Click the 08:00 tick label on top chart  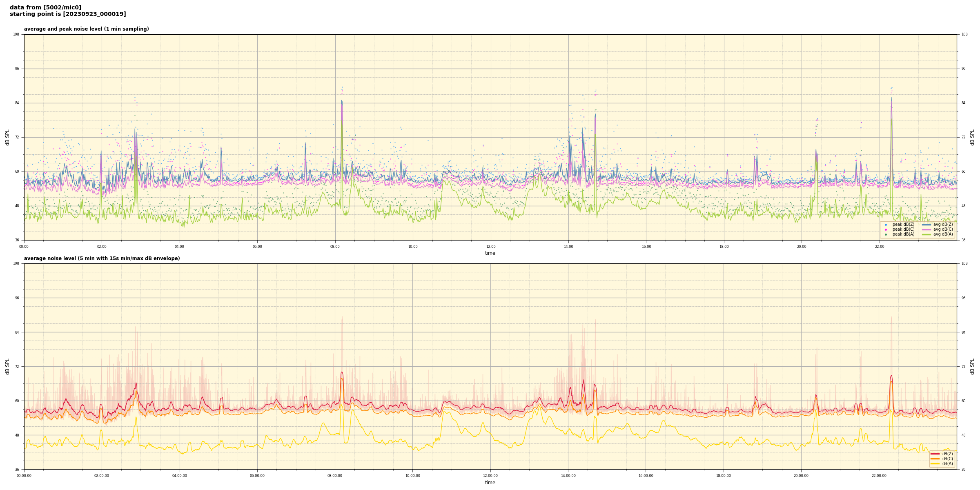(x=335, y=247)
